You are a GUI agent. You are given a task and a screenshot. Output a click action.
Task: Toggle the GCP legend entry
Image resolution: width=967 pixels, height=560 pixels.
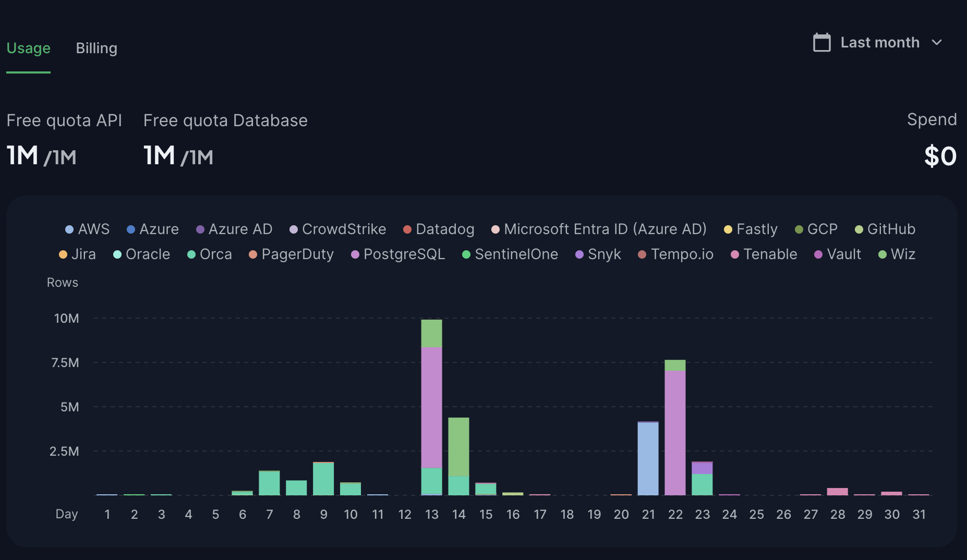816,229
